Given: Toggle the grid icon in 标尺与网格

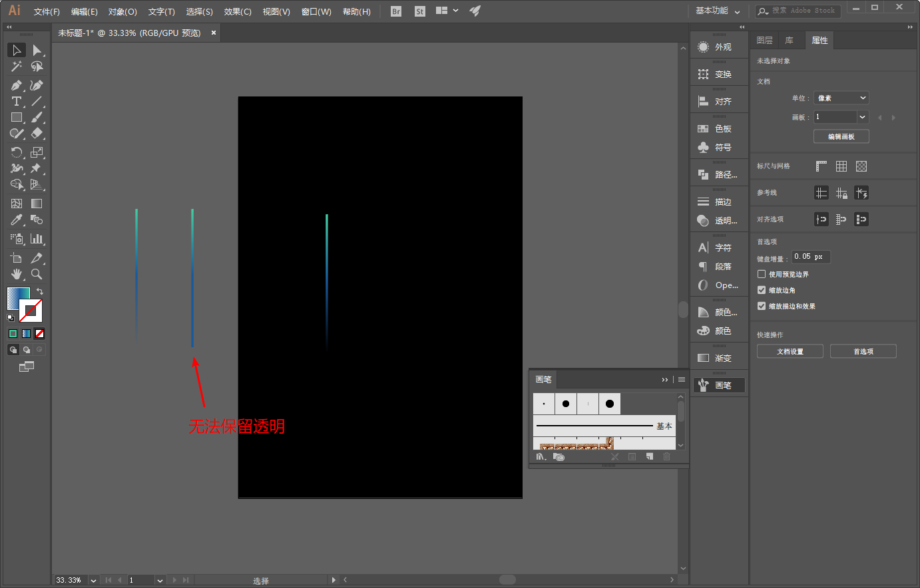Looking at the screenshot, I should pos(841,166).
